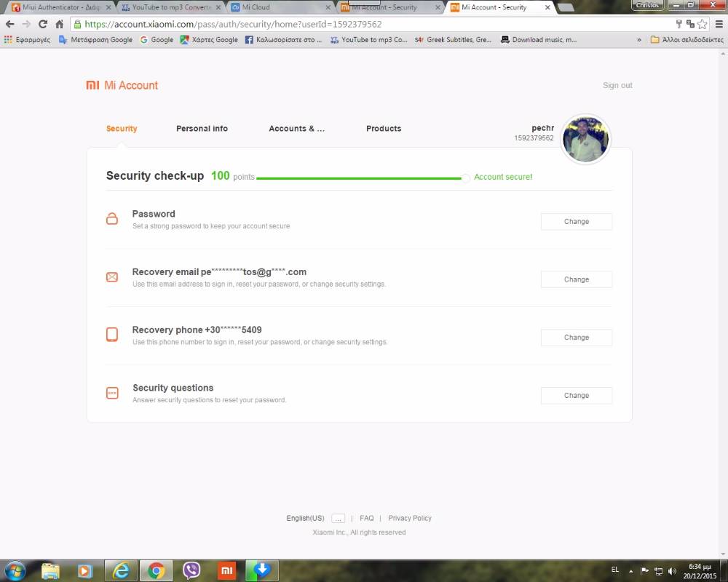728x582 pixels.
Task: Open Μετάφραση Google bookmark
Action: tap(95, 40)
